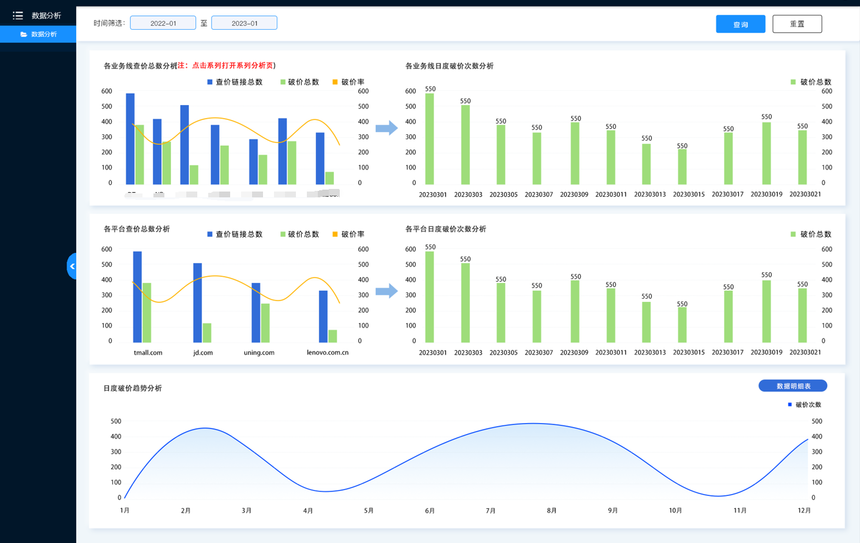Viewport: 860px width, 543px height.
Task: Toggle 破价总数 legend in 各业务线查价总数分析 chart
Action: click(x=299, y=82)
